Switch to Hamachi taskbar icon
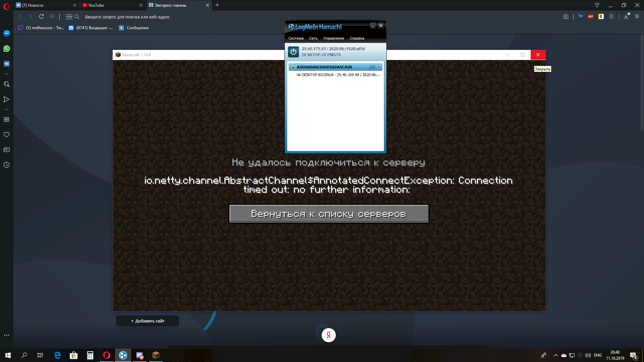The image size is (644, 362). [123, 355]
